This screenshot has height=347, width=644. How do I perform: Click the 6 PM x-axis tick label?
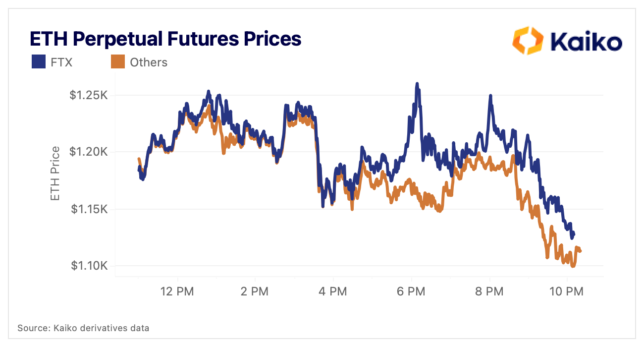pyautogui.click(x=411, y=292)
